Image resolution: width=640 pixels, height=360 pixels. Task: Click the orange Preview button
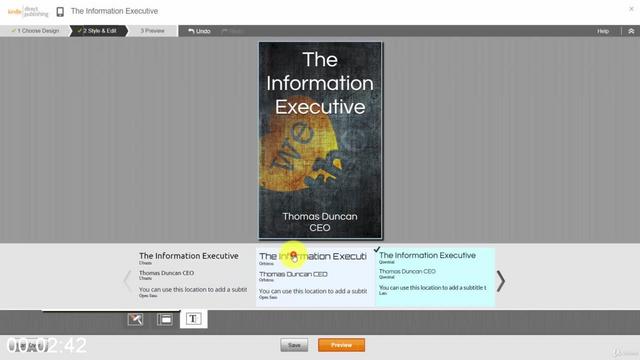(x=341, y=345)
